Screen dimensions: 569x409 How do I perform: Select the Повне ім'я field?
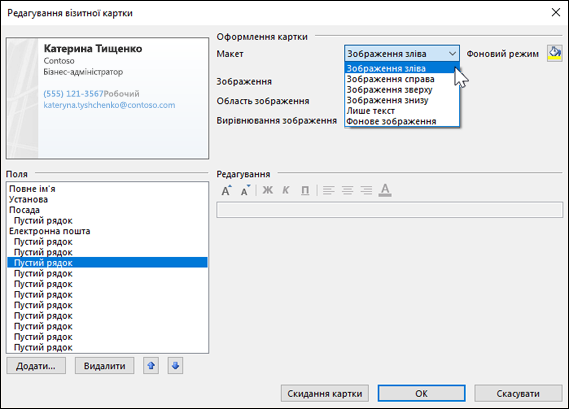click(x=107, y=189)
